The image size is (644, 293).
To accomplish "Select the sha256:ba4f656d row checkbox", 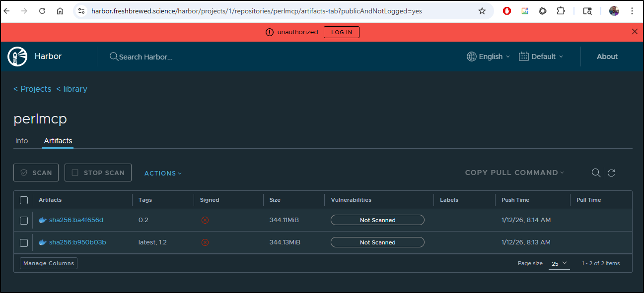I will 24,221.
